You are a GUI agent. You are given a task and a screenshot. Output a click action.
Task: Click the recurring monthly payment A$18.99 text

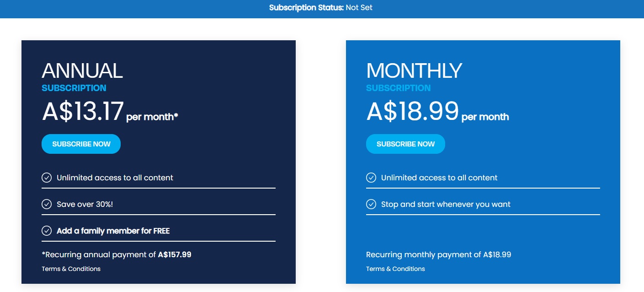click(439, 254)
